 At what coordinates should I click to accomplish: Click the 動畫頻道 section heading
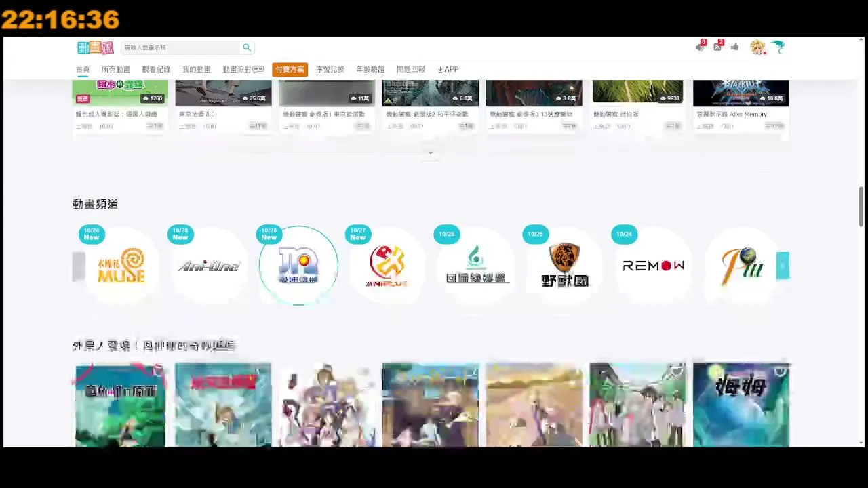(x=96, y=204)
